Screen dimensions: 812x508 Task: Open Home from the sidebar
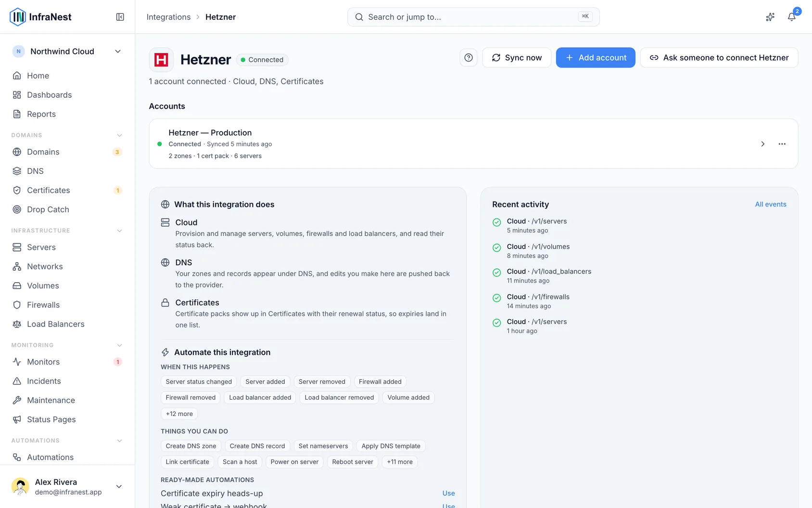point(67,76)
